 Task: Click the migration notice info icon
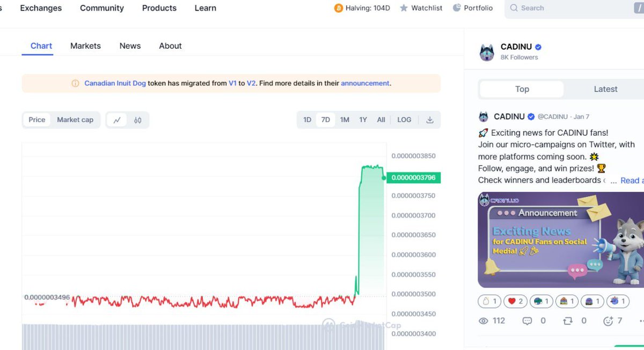pyautogui.click(x=75, y=84)
